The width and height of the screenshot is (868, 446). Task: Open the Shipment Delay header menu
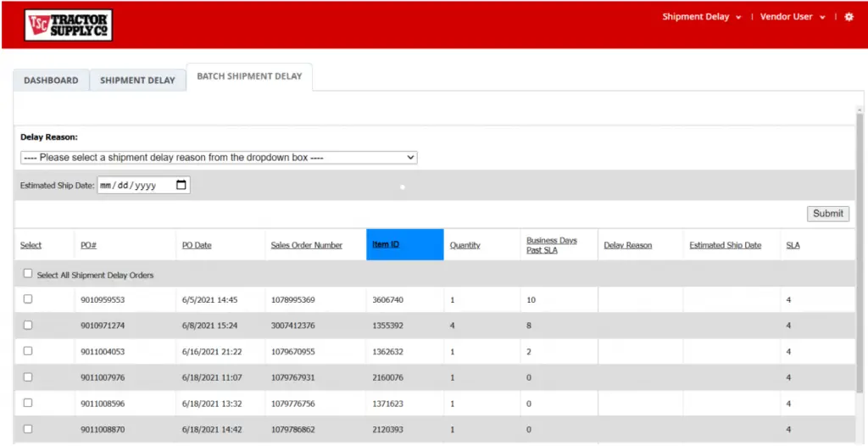(x=701, y=17)
